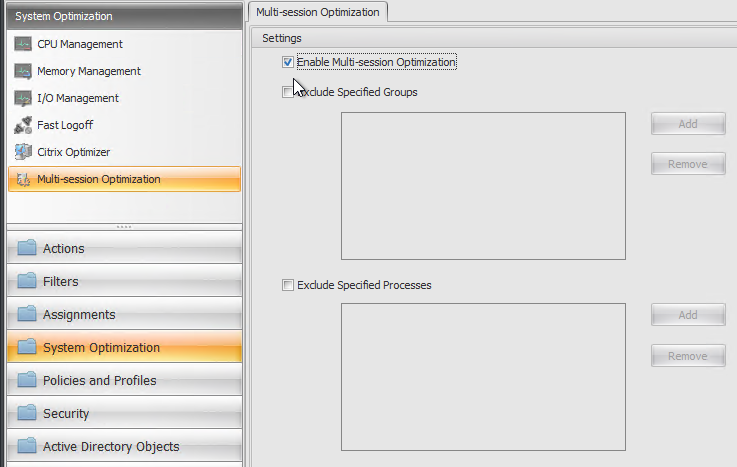Expand the Assignments section

click(x=125, y=314)
